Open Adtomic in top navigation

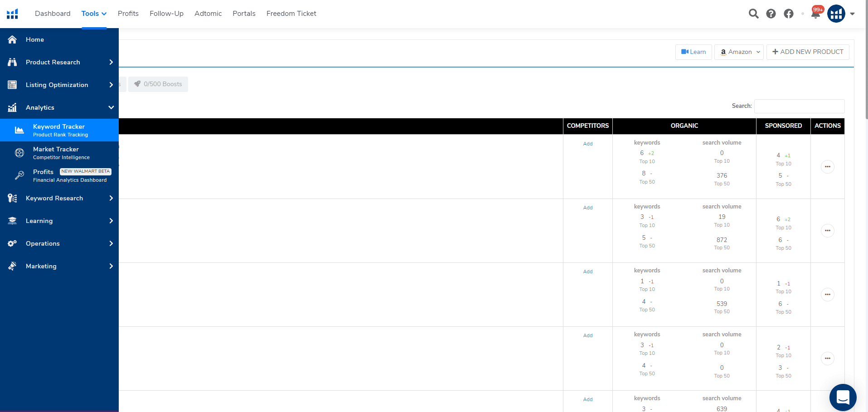208,14
